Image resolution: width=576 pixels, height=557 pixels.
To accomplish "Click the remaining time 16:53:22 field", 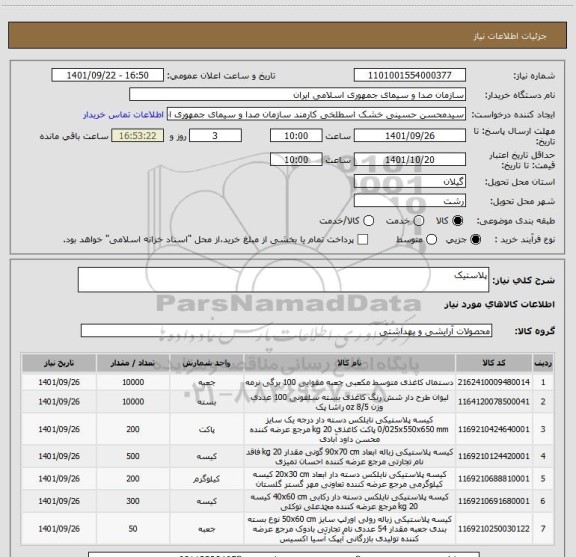I will tap(138, 136).
